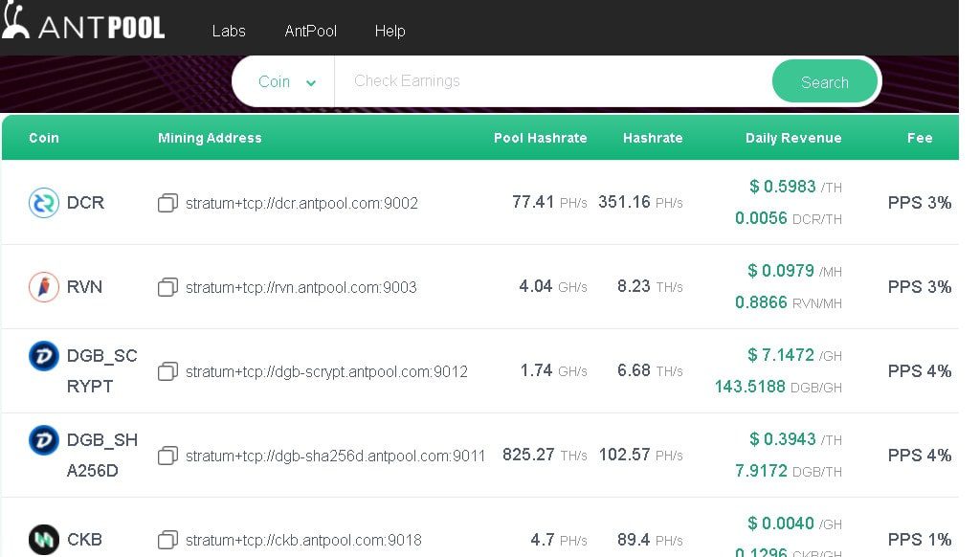Click the Daily Revenue column header
This screenshot has height=557, width=980.
point(793,138)
